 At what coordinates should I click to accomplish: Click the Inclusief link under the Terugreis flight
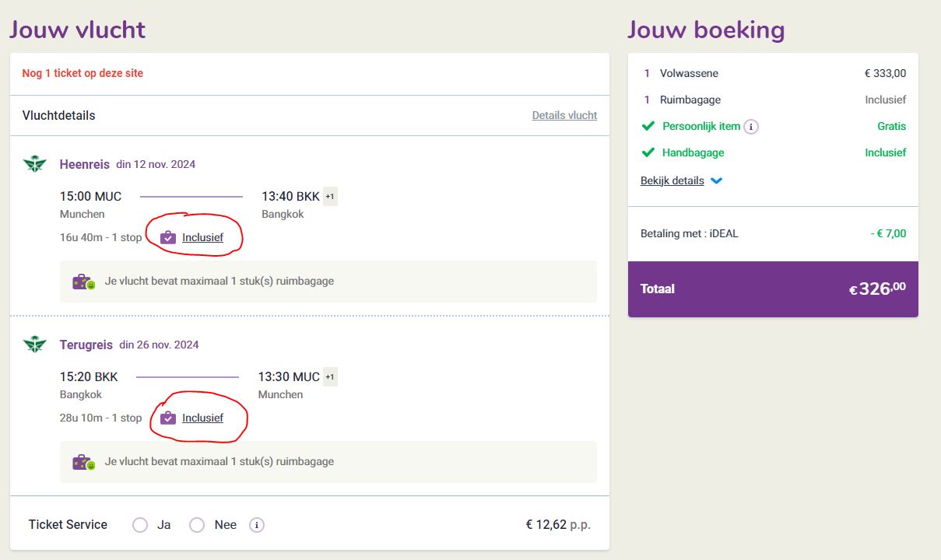[x=202, y=418]
